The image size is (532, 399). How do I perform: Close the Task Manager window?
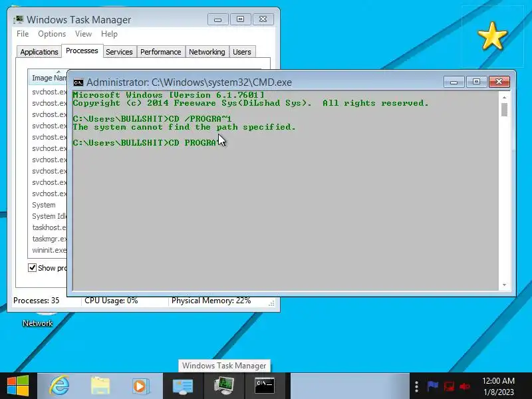[x=263, y=19]
